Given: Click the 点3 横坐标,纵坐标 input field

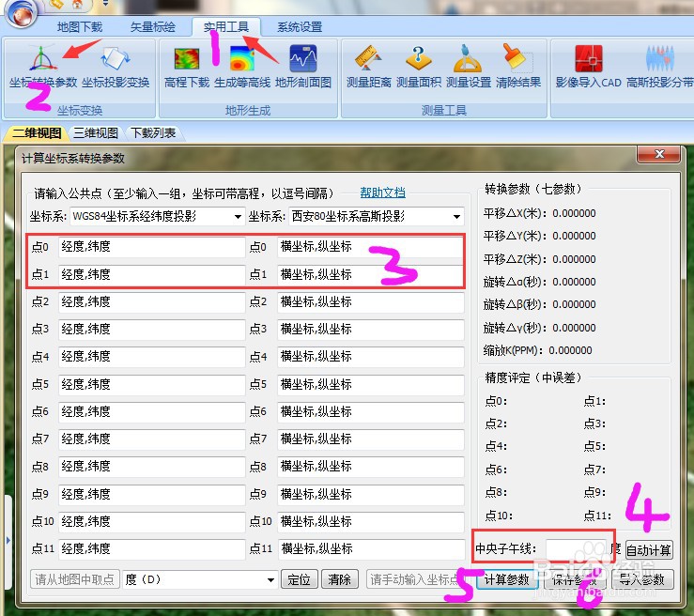Looking at the screenshot, I should click(370, 330).
